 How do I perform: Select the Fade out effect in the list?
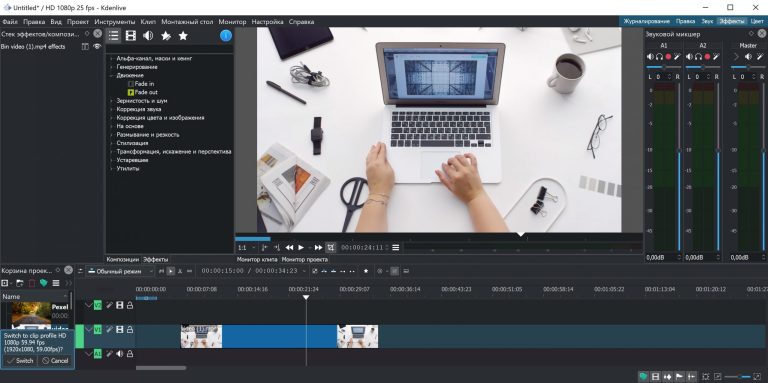click(146, 92)
